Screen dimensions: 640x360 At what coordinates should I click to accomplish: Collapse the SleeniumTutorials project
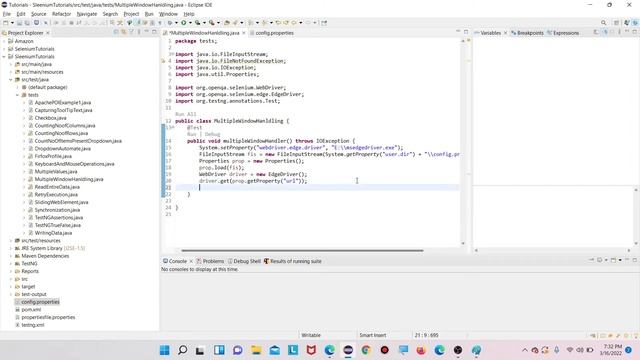click(4, 57)
